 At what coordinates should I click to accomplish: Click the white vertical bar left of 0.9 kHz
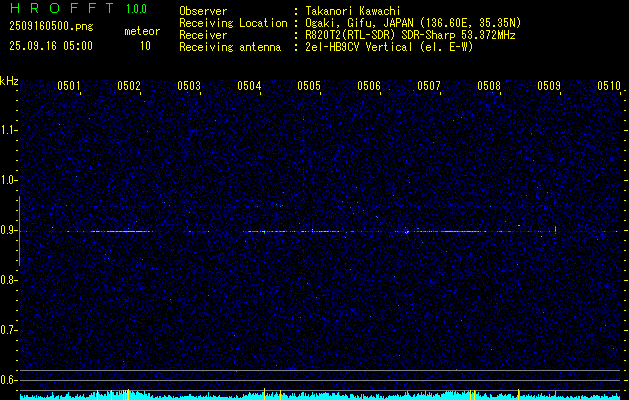click(x=19, y=231)
